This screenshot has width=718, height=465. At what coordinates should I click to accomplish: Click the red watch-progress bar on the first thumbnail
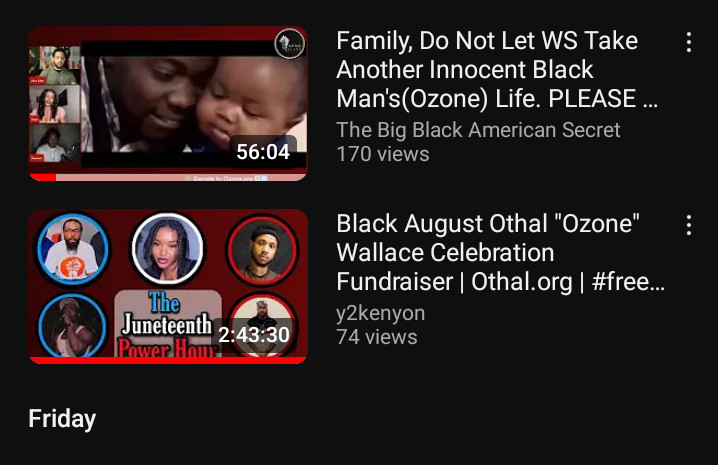click(42, 177)
